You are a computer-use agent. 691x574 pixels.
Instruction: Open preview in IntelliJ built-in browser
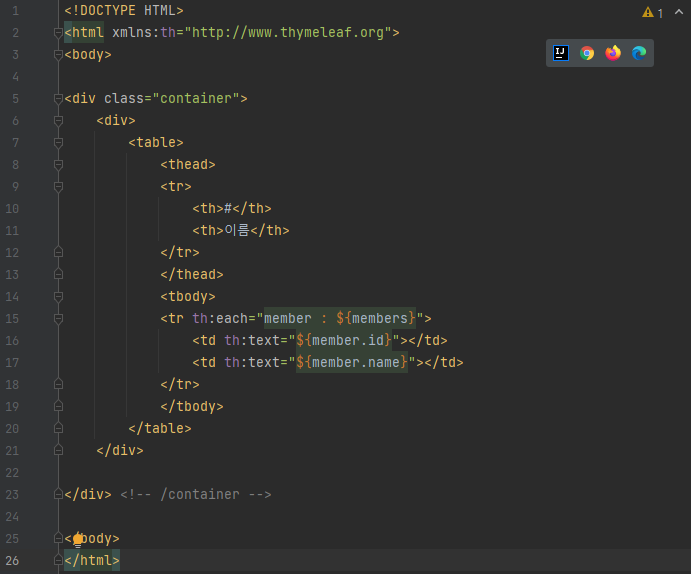(561, 53)
